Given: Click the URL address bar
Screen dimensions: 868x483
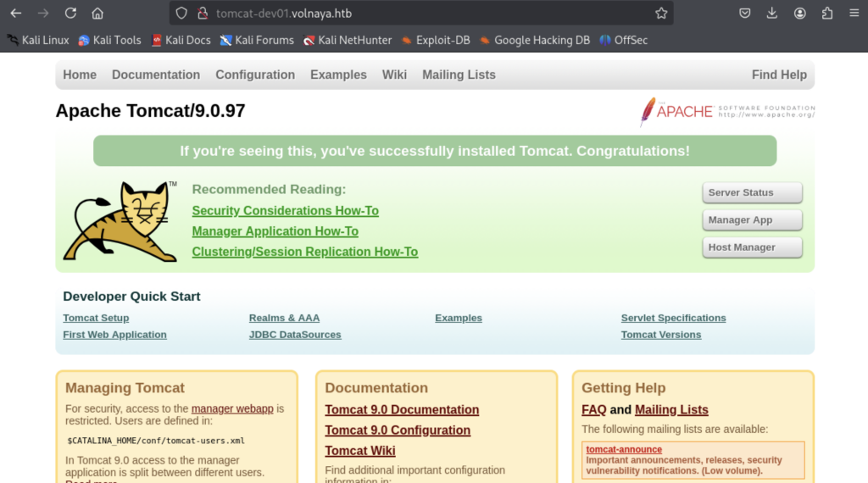Looking at the screenshot, I should click(420, 14).
